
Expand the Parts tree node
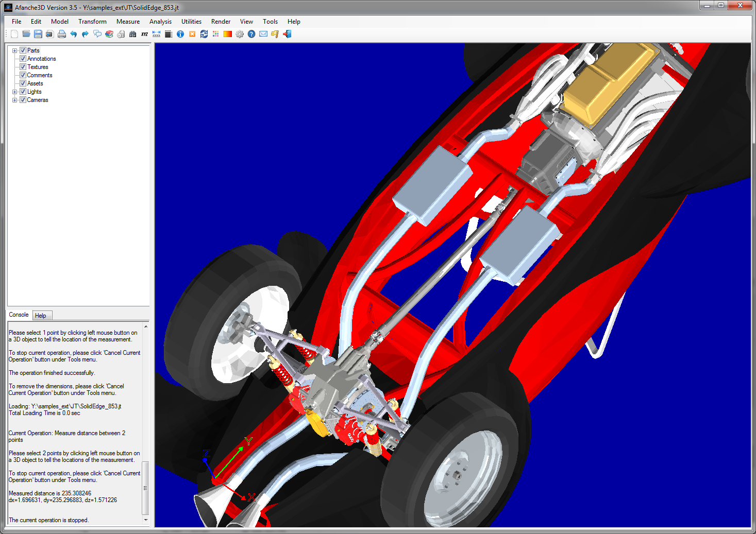click(14, 50)
